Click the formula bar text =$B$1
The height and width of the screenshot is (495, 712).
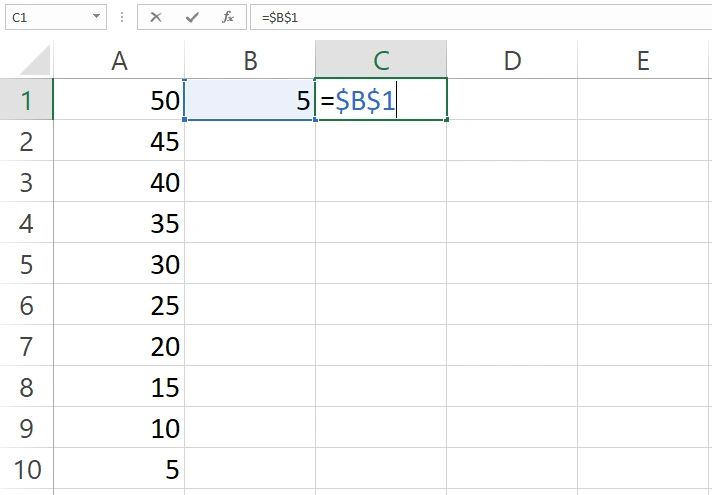click(x=280, y=18)
